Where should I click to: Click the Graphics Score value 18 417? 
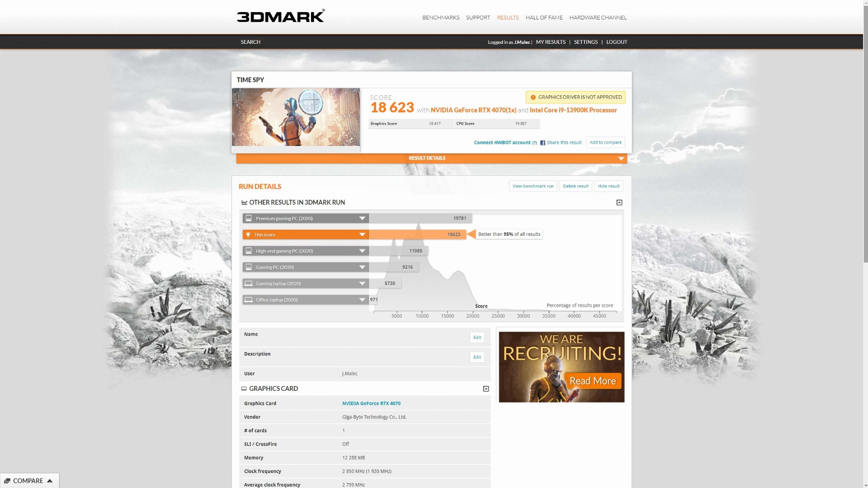434,123
